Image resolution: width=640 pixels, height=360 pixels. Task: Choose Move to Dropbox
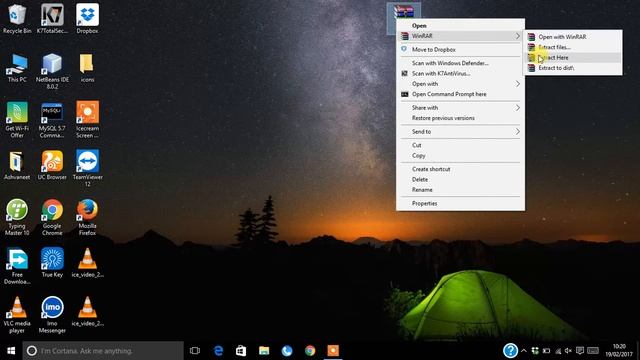click(460, 49)
